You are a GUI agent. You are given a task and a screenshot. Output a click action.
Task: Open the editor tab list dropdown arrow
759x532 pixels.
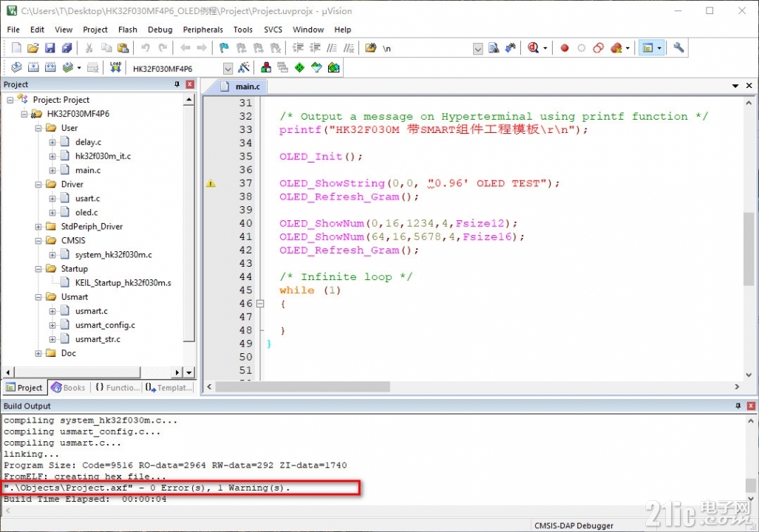pyautogui.click(x=735, y=86)
